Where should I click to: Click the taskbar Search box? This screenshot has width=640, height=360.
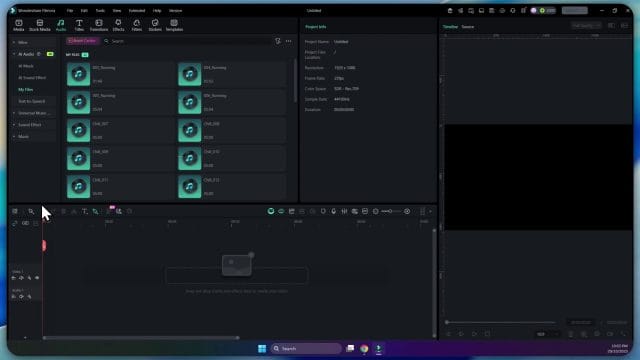pos(306,349)
